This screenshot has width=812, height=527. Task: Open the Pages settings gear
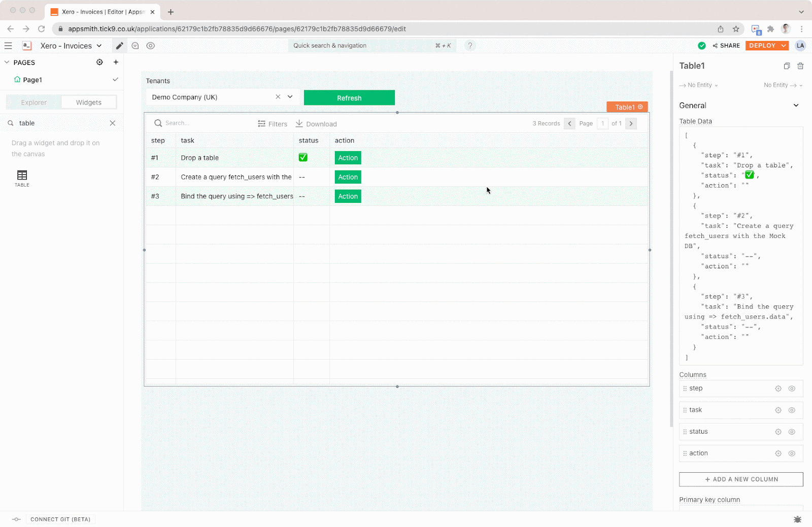pyautogui.click(x=99, y=62)
